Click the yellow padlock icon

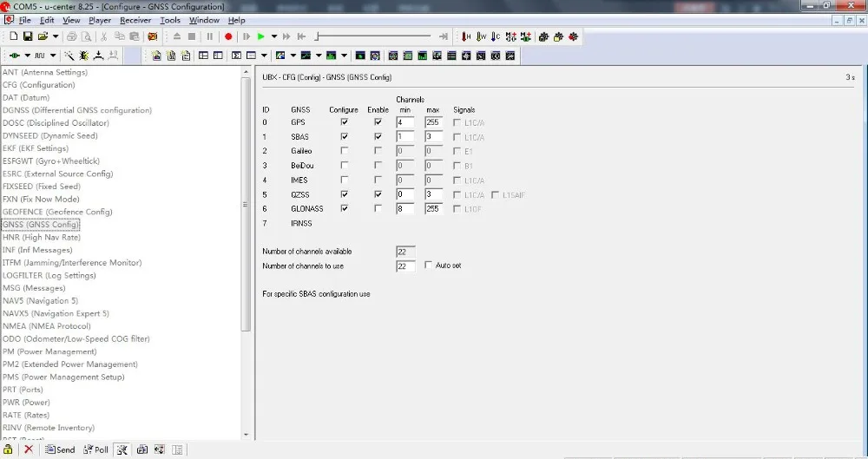coord(8,449)
